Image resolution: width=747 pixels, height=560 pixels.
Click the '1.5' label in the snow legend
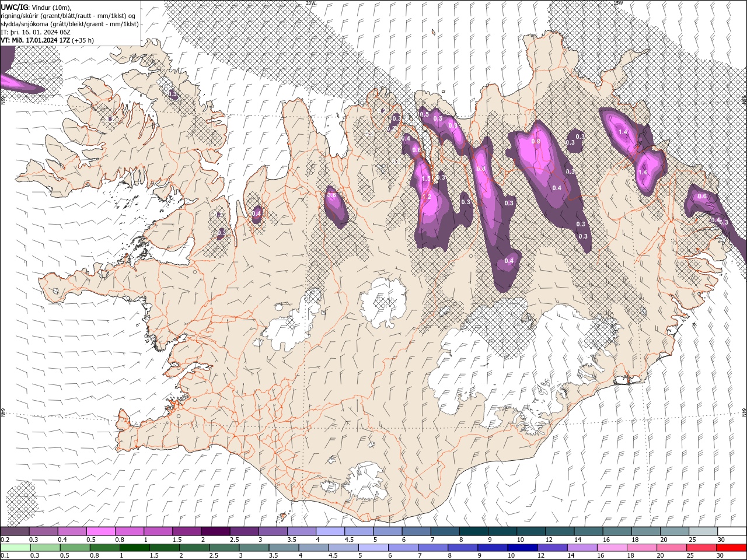pyautogui.click(x=176, y=540)
